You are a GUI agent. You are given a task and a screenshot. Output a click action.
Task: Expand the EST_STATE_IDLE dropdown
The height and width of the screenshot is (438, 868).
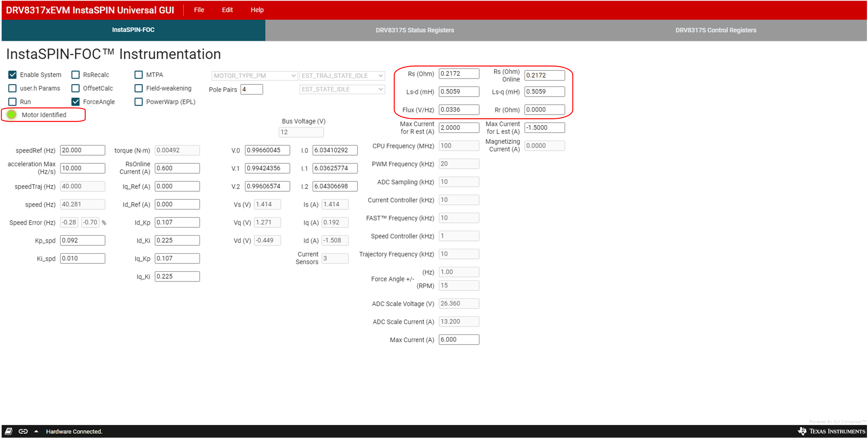[342, 89]
